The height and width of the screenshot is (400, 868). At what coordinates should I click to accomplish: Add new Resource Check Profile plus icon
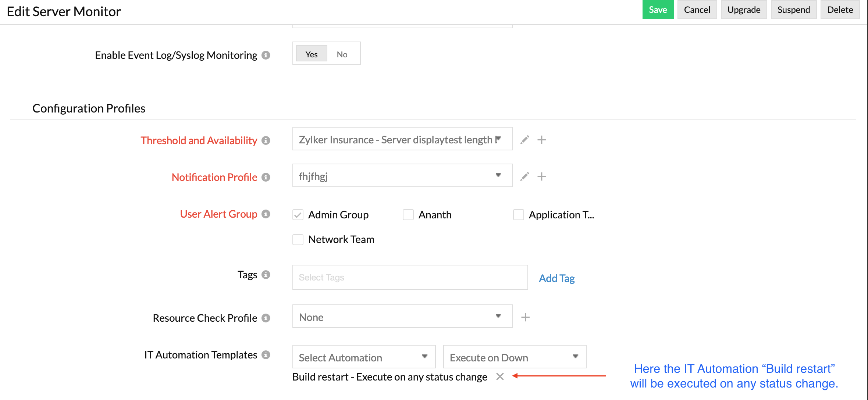525,317
